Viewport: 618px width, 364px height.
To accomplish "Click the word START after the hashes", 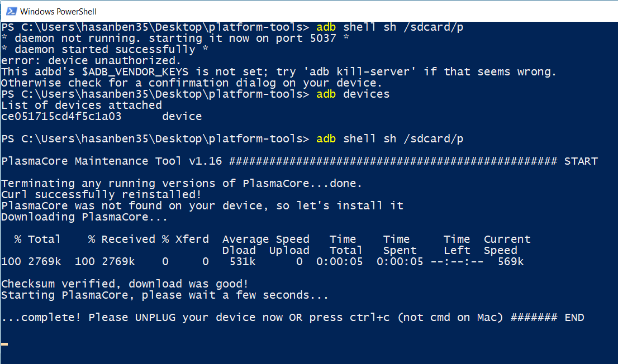I will [x=581, y=161].
